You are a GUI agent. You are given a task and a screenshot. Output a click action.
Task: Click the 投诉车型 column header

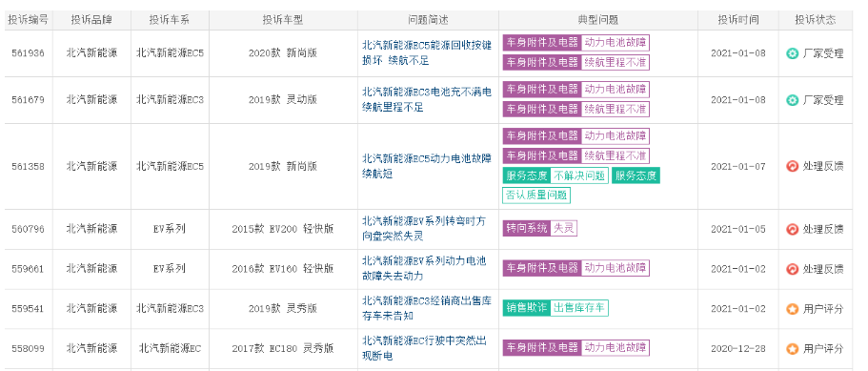283,20
